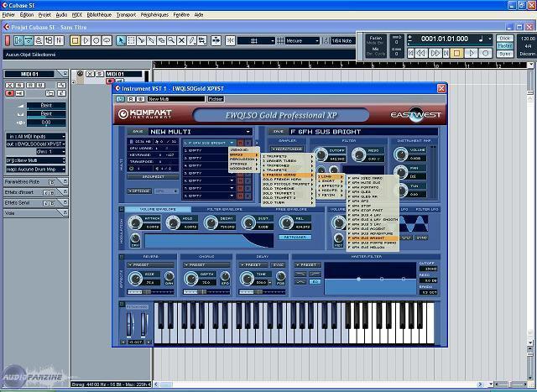Adjust the Reverb slider in effects section
Screen dimensions: 537x392
coord(151,292)
